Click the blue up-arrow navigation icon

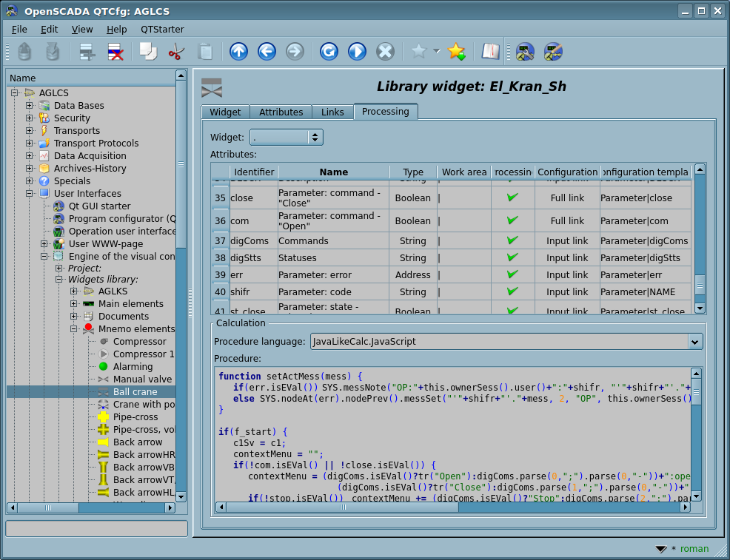tap(238, 51)
